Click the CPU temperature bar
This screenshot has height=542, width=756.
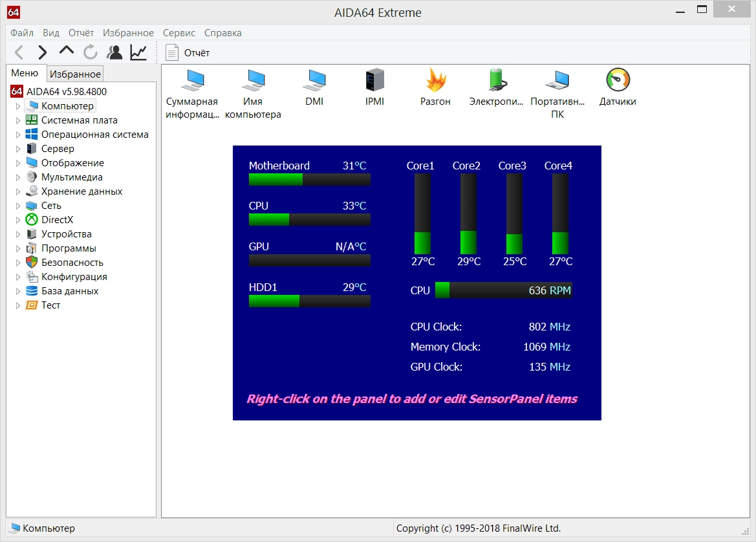click(310, 219)
